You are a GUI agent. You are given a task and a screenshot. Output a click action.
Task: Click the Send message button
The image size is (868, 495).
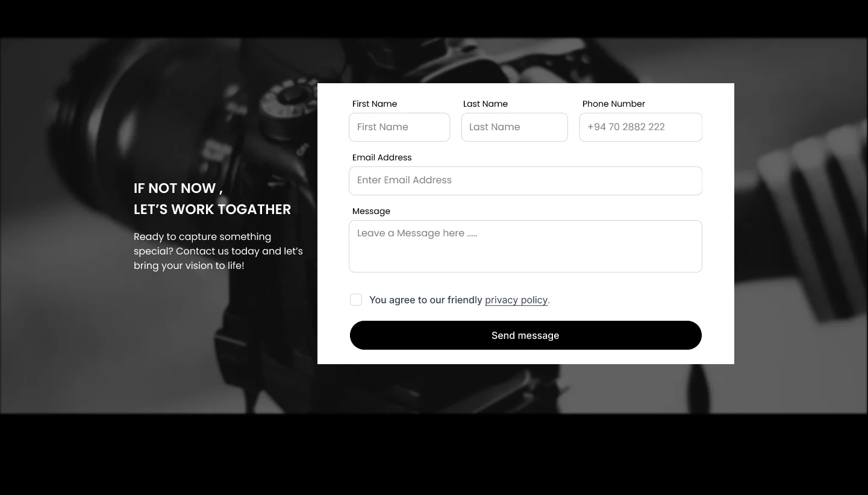click(x=526, y=335)
